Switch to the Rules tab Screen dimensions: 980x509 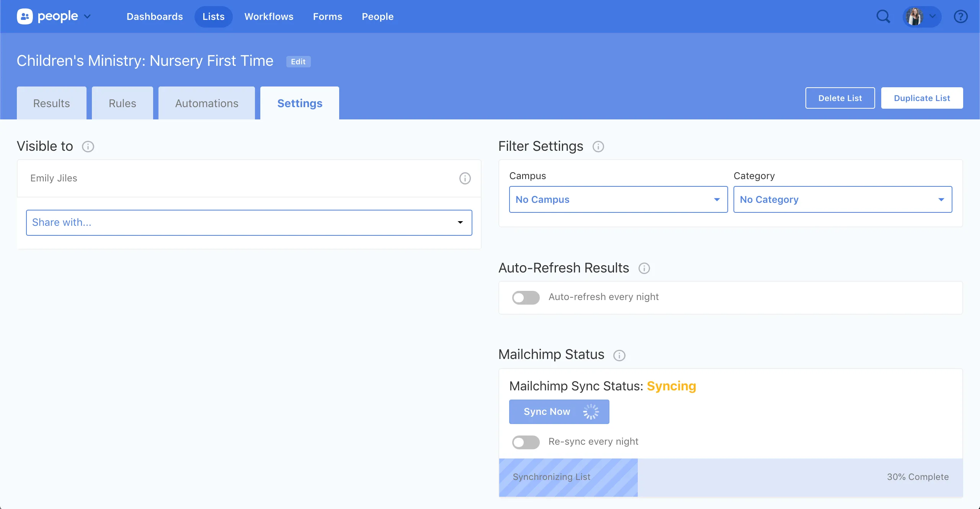pos(122,103)
